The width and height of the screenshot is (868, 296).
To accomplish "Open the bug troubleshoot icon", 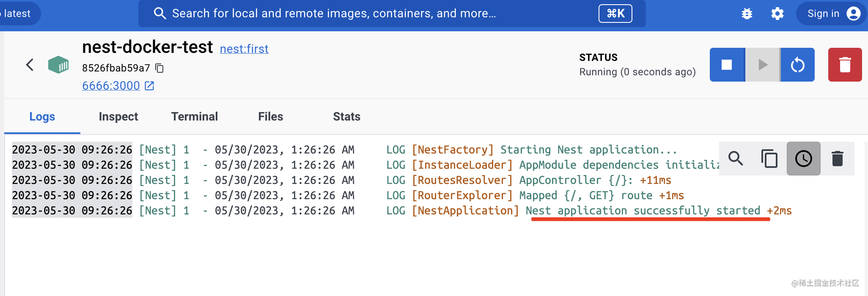I will pyautogui.click(x=747, y=14).
